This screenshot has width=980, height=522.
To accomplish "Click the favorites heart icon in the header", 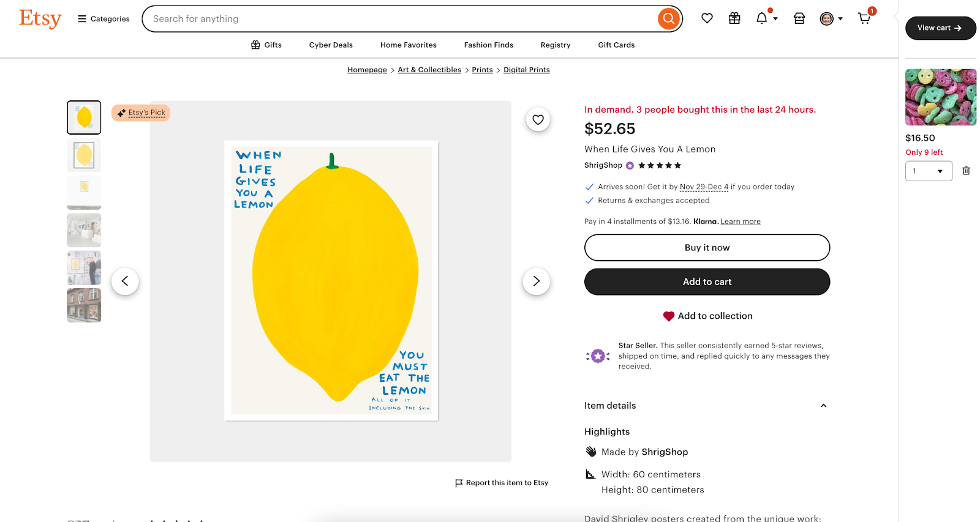I will pyautogui.click(x=707, y=18).
